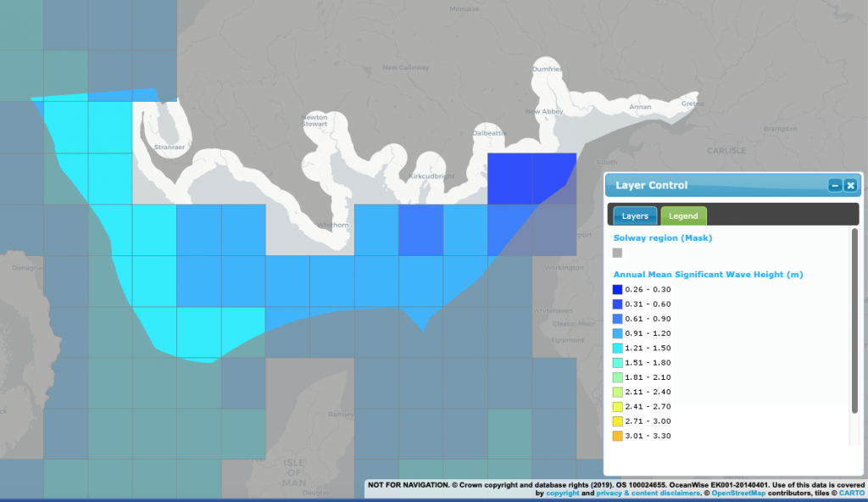Click the Solway region (Mask) gray swatch

(619, 253)
